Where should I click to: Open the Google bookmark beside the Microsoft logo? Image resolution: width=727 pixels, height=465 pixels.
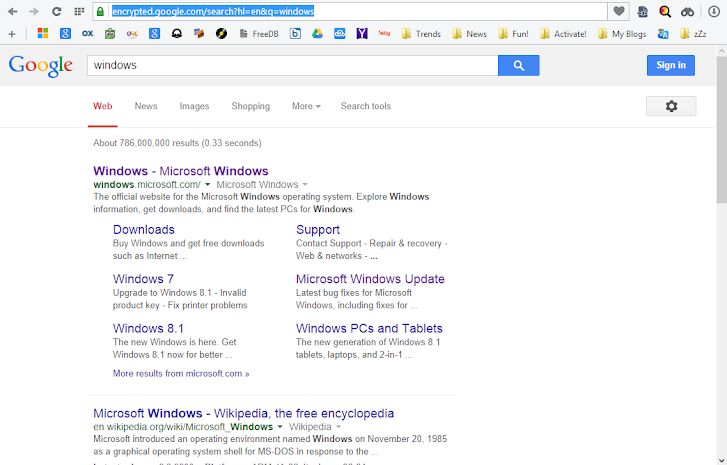click(x=65, y=33)
